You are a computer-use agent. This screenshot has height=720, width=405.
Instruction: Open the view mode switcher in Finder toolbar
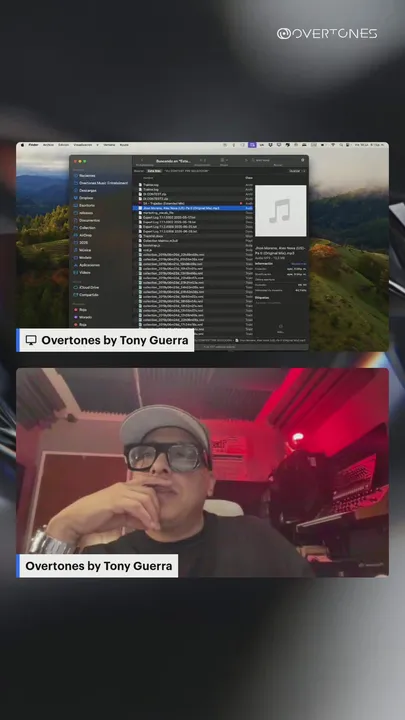pyautogui.click(x=202, y=160)
